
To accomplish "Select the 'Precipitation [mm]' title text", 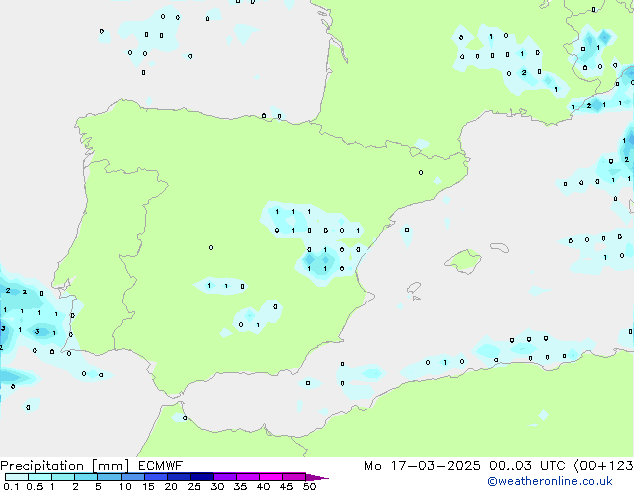I will coord(65,466).
